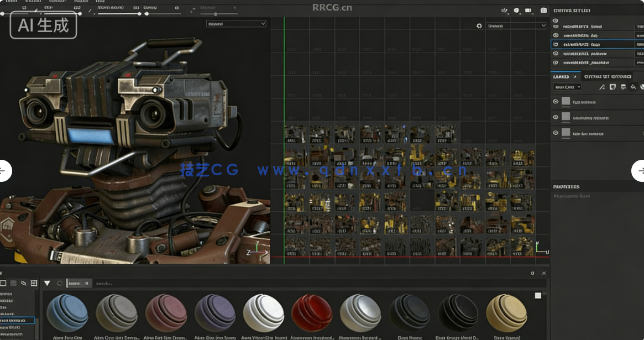Open the blend mode dropdown in the Layers panel

567,87
